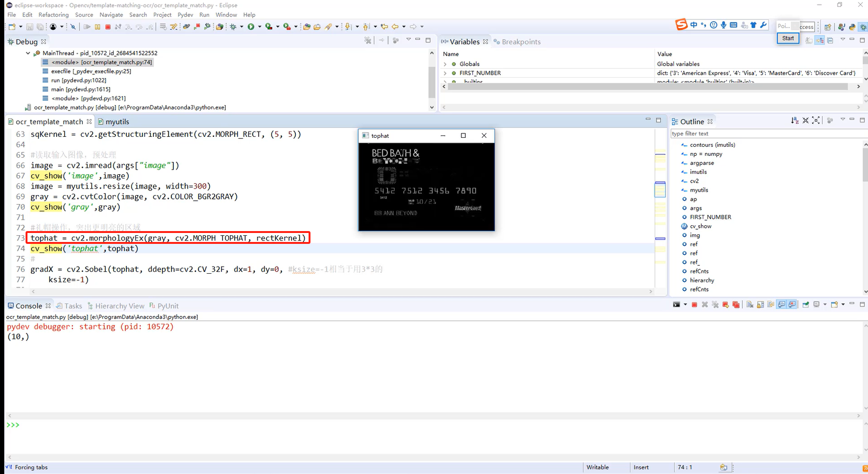Clear the console output icon
This screenshot has height=474, width=868.
750,304
